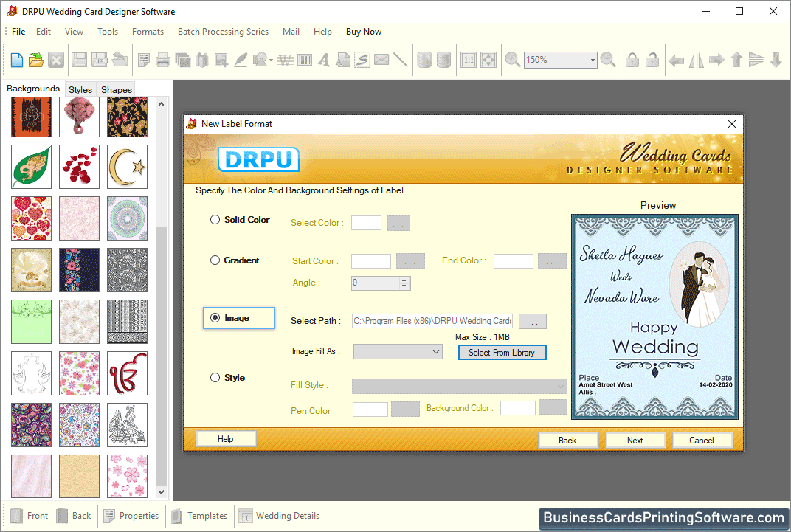Image resolution: width=791 pixels, height=532 pixels.
Task: Increase the Angle spinner value
Action: tap(404, 280)
